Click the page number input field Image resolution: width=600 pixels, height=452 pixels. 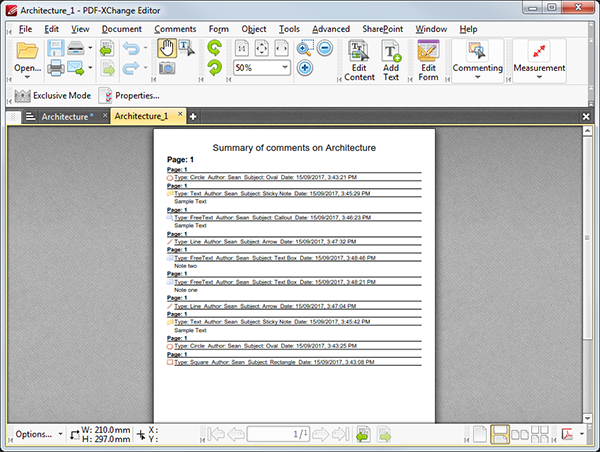click(277, 434)
